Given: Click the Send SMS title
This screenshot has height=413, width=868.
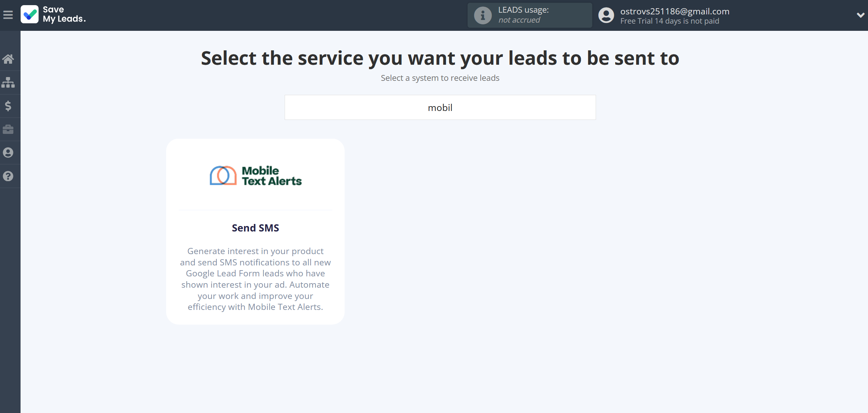Looking at the screenshot, I should pyautogui.click(x=256, y=228).
